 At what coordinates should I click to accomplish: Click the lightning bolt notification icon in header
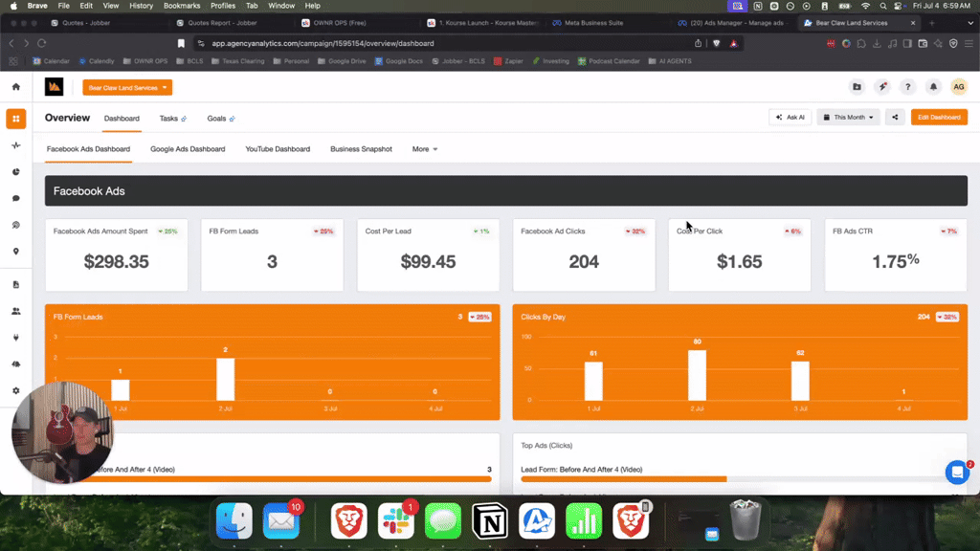coord(881,86)
